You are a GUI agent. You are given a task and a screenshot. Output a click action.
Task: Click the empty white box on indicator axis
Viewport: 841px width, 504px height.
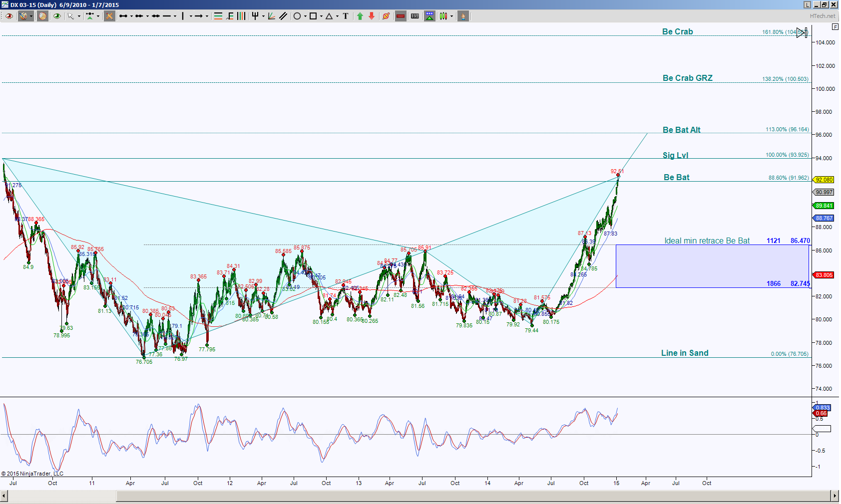pos(822,429)
